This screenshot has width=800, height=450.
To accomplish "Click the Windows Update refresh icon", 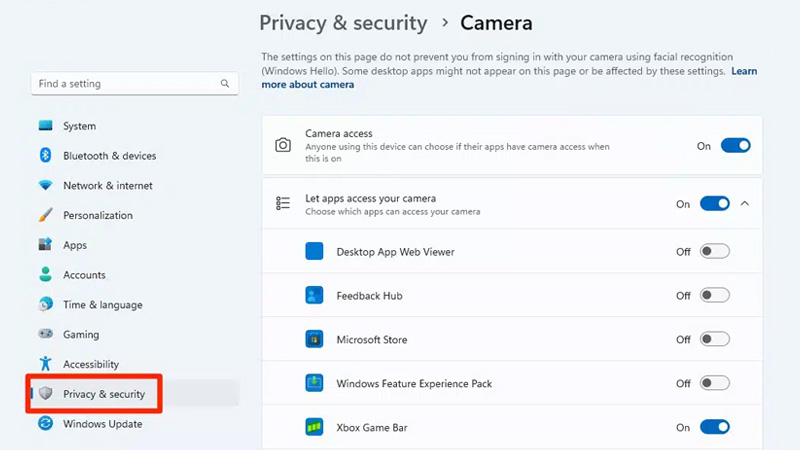I will click(45, 423).
